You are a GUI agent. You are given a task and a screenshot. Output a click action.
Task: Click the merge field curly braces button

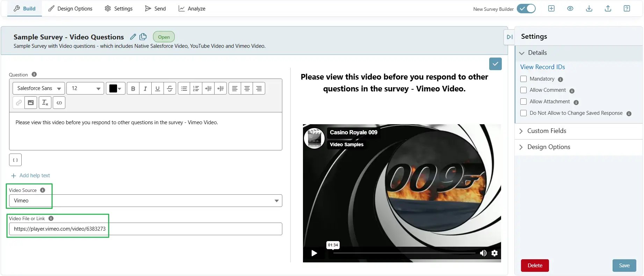point(15,160)
